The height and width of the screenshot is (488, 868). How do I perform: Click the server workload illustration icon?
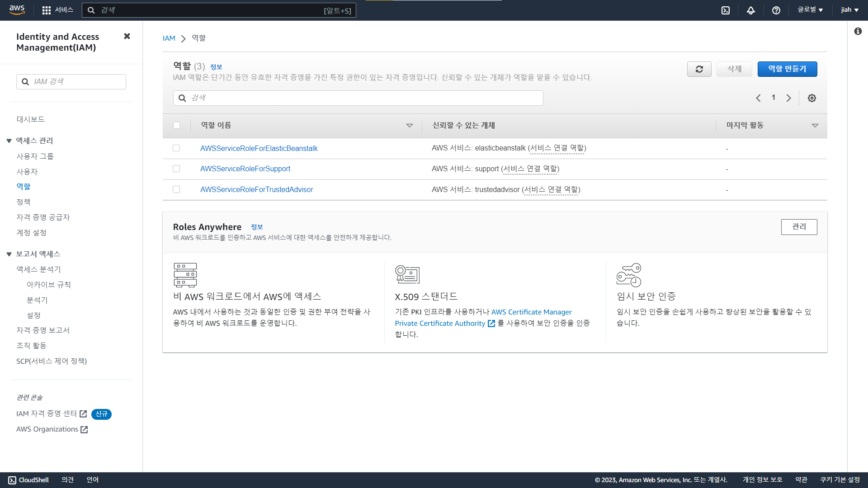point(185,275)
